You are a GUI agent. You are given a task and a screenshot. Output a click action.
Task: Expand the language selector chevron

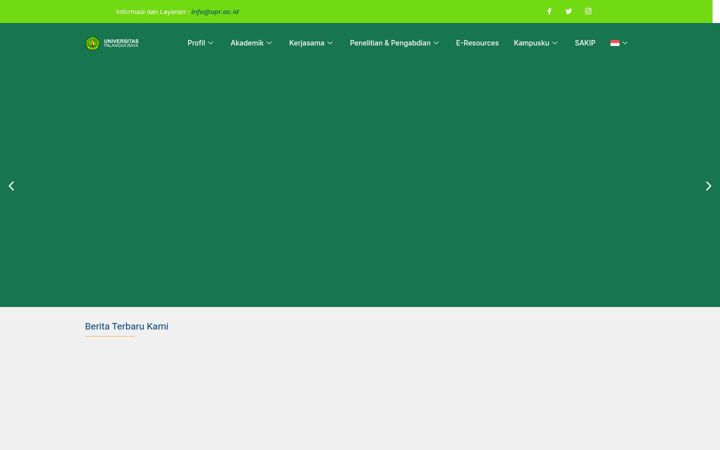click(x=625, y=43)
